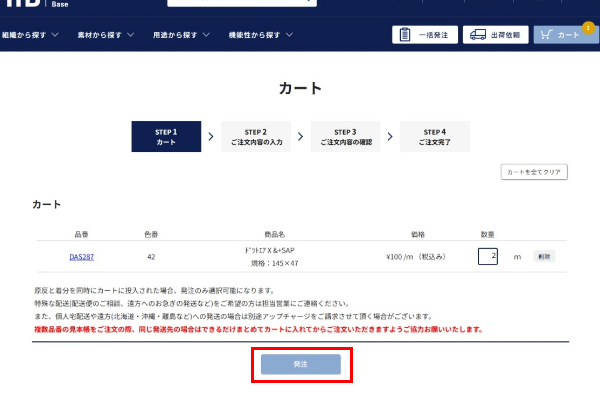The height and width of the screenshot is (400, 600).
Task: Click the shopping cart icon in header
Action: click(545, 35)
